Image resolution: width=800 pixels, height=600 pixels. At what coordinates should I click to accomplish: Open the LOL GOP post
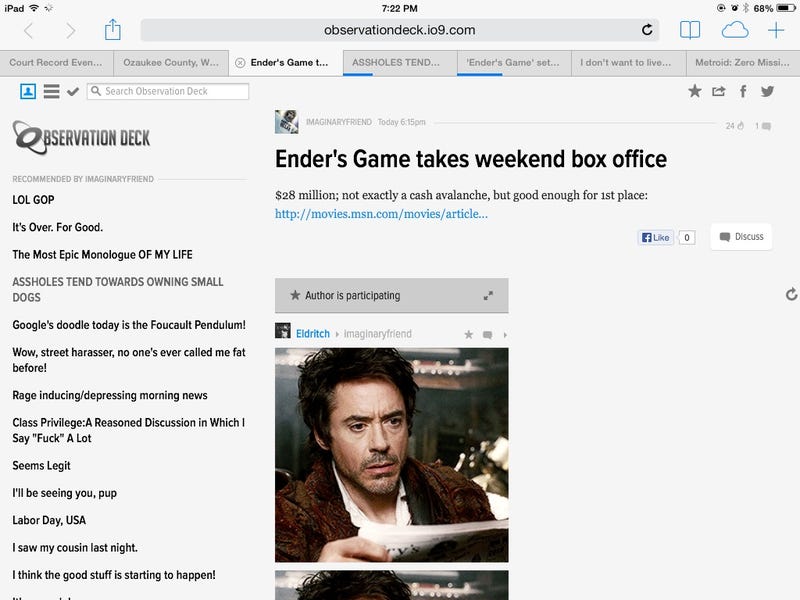pyautogui.click(x=33, y=200)
